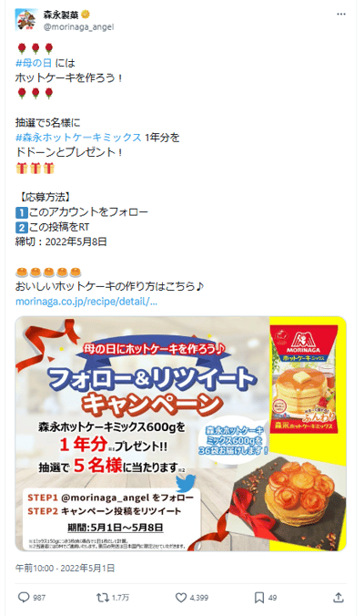Open the 森永製菓 profile avatar
This screenshot has height=616, width=364.
26,19
